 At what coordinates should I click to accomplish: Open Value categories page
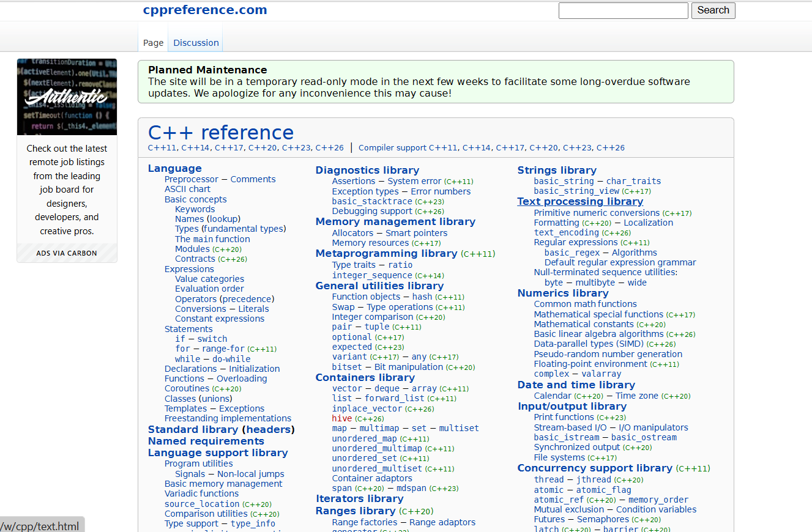[x=209, y=279]
